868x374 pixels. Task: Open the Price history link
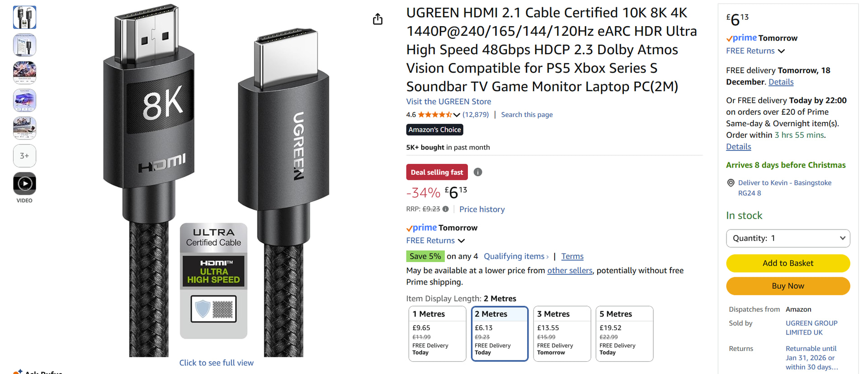tap(482, 209)
